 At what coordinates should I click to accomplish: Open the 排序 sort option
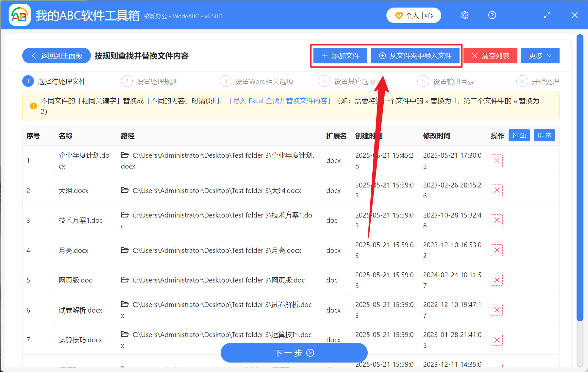tap(544, 135)
